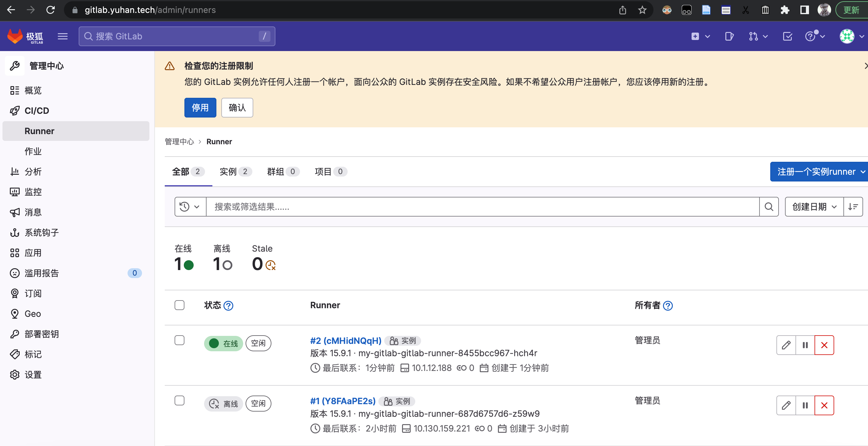Screen dimensions: 868x446
Task: Open 概览 in sidebar
Action: point(76,90)
